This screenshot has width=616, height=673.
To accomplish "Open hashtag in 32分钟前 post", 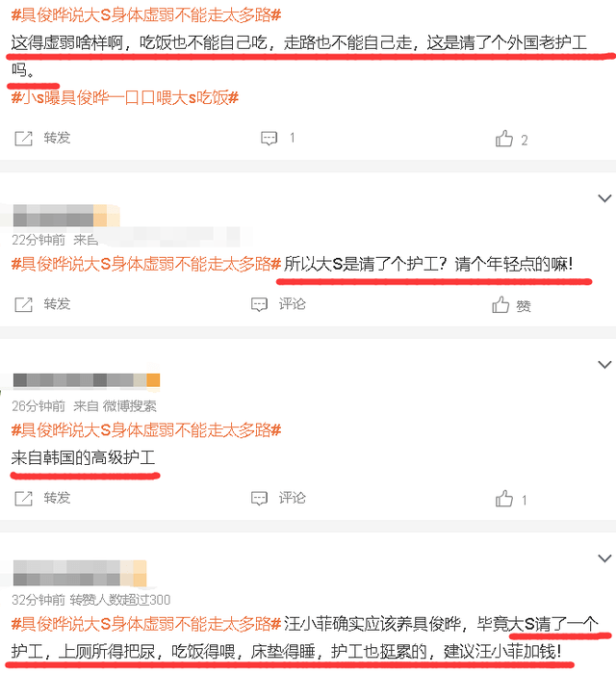I will tap(146, 624).
